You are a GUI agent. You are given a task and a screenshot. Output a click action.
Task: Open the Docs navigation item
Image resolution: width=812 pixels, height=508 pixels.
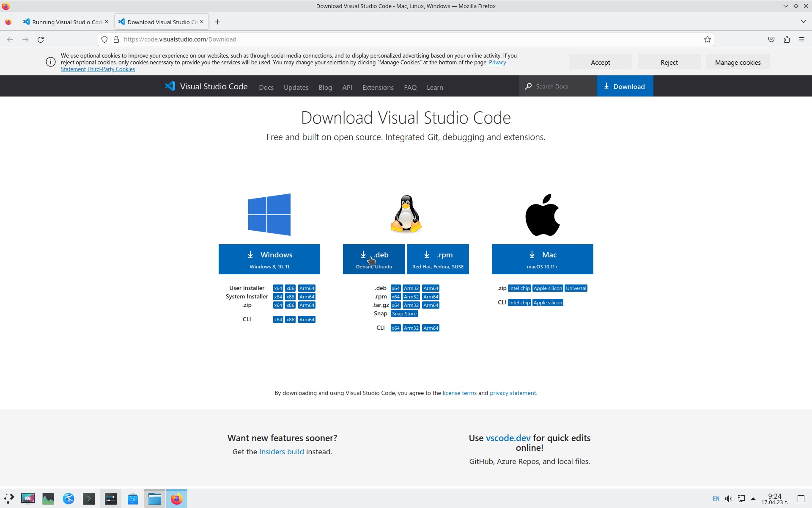pos(266,88)
